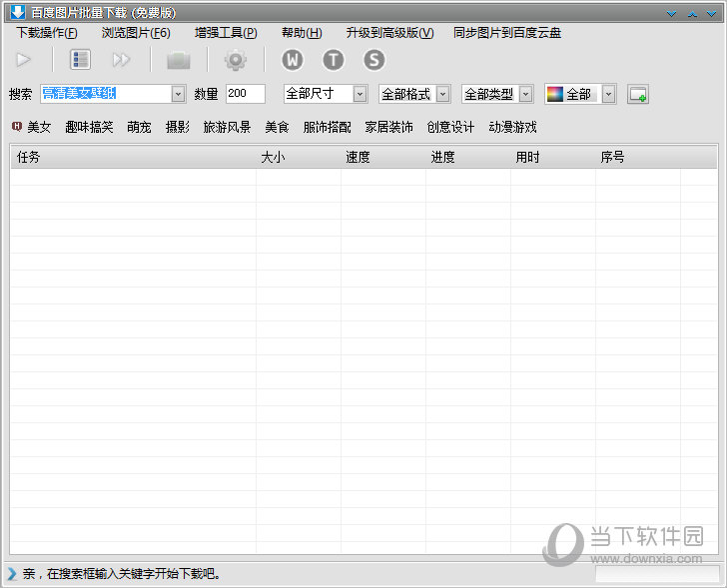Open settings via the gear icon

point(236,60)
